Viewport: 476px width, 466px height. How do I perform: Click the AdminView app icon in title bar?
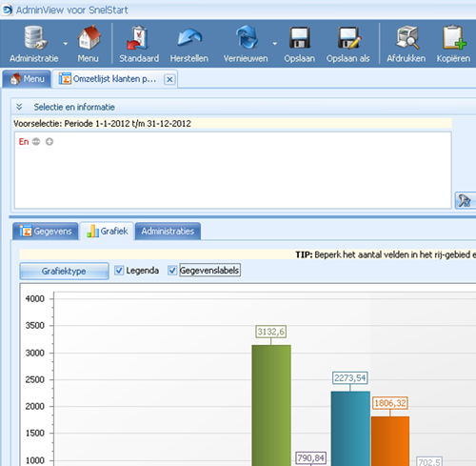pyautogui.click(x=7, y=10)
